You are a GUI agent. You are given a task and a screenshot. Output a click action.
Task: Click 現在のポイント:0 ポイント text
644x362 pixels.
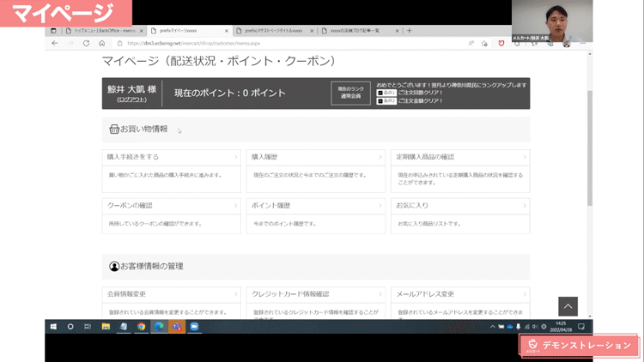tap(230, 94)
